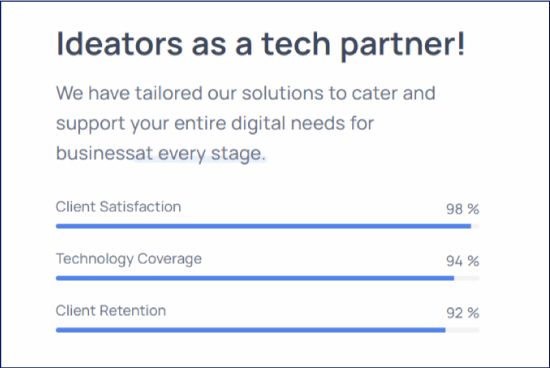550x368 pixels.
Task: Click the blue Client Satisfaction progress bar
Action: 263,226
